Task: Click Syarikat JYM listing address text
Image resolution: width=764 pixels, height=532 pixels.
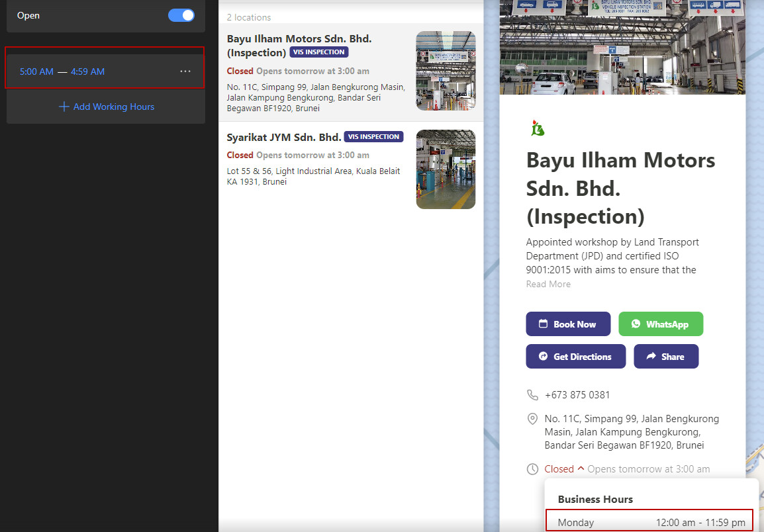Action: pos(313,177)
